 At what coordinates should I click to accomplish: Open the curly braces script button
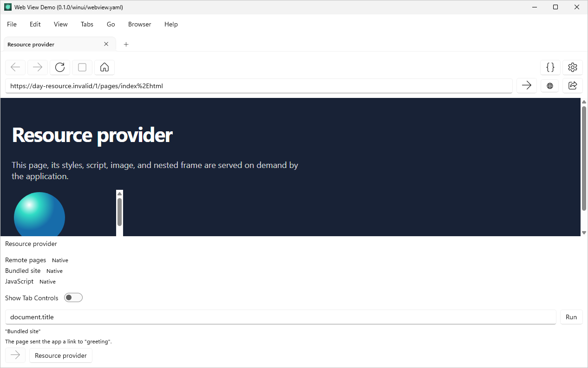(550, 67)
